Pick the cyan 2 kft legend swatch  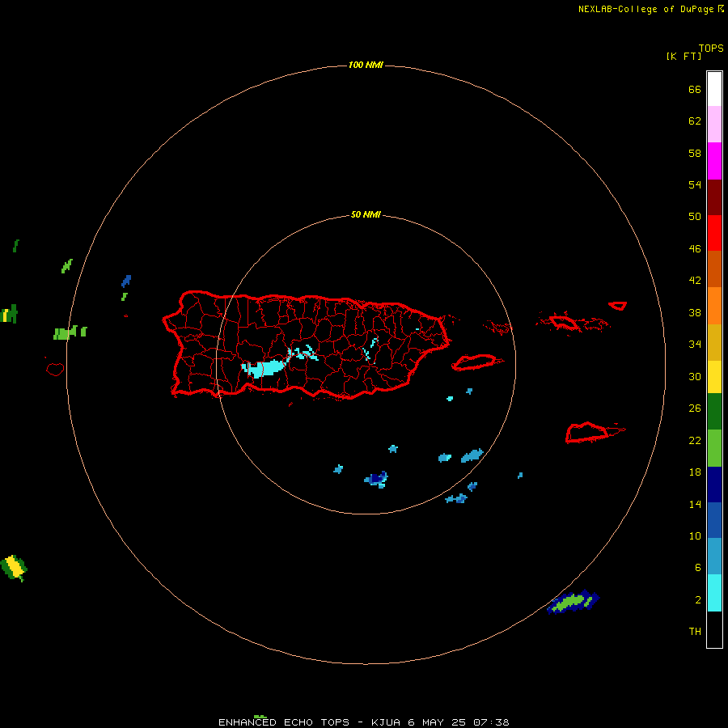714,593
